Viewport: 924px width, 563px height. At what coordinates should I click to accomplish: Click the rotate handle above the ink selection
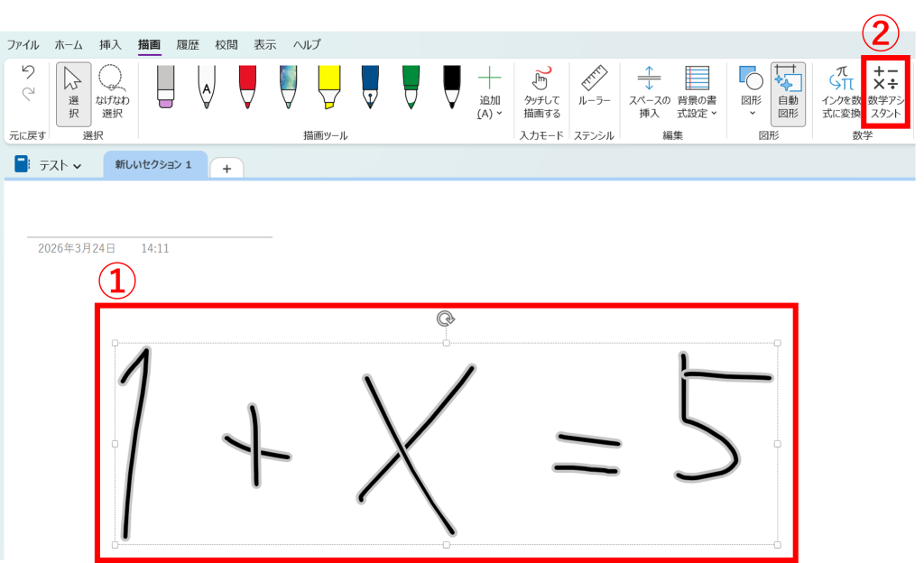coord(446,318)
